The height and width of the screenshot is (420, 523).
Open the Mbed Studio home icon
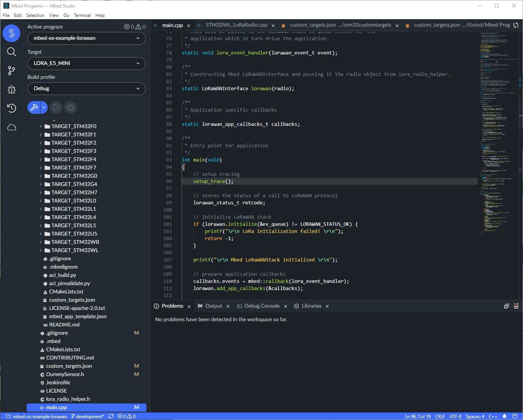(x=11, y=33)
